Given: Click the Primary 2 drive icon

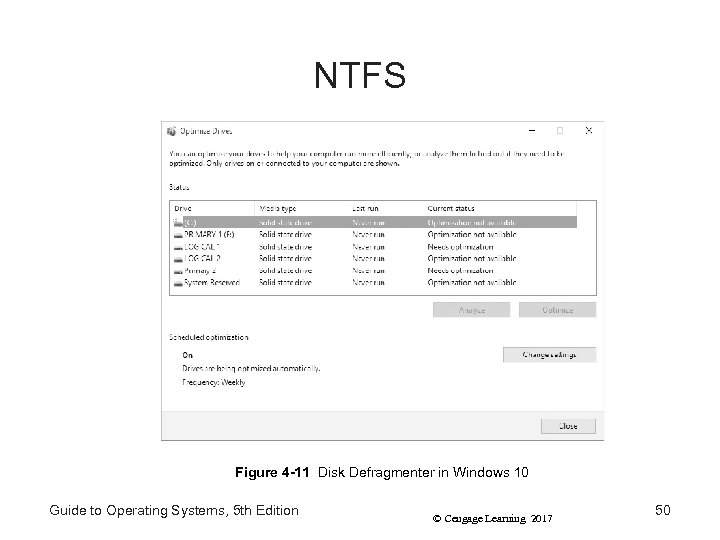Looking at the screenshot, I should click(178, 271).
